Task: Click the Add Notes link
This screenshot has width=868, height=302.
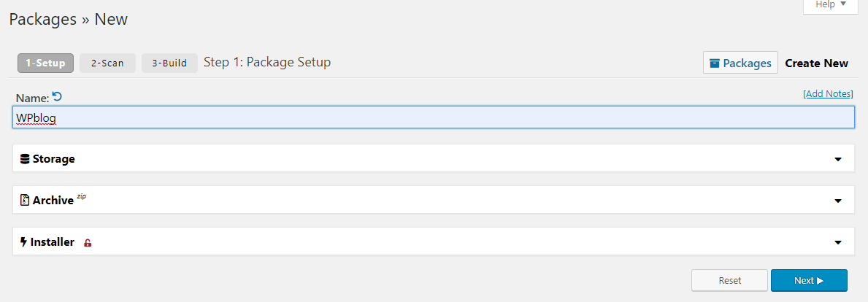Action: click(x=828, y=93)
